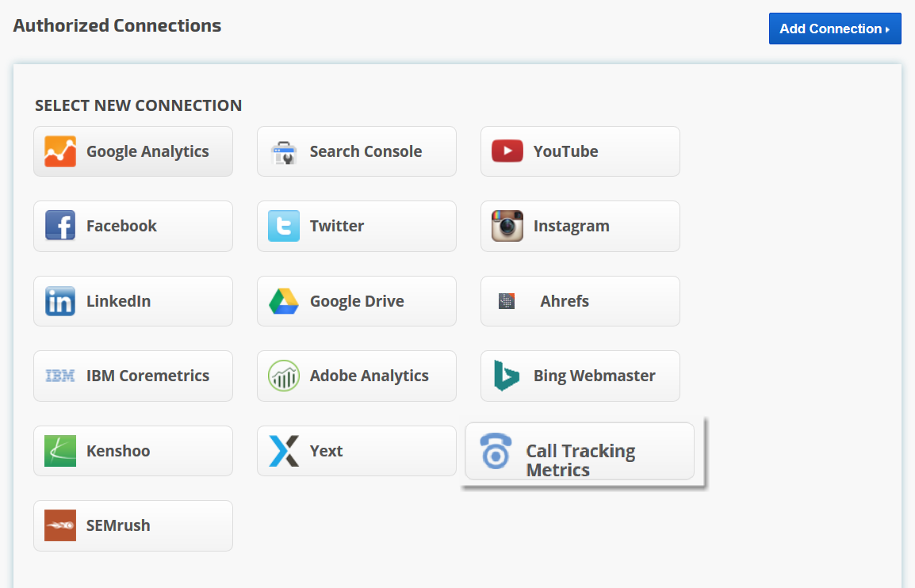Click the Google Drive triangle icon

(283, 301)
